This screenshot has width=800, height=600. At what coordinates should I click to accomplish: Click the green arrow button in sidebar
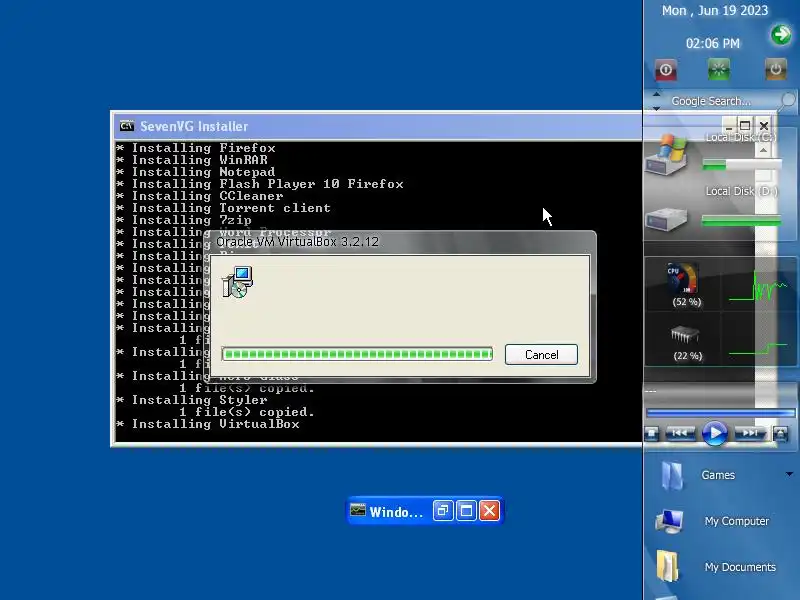[x=781, y=35]
